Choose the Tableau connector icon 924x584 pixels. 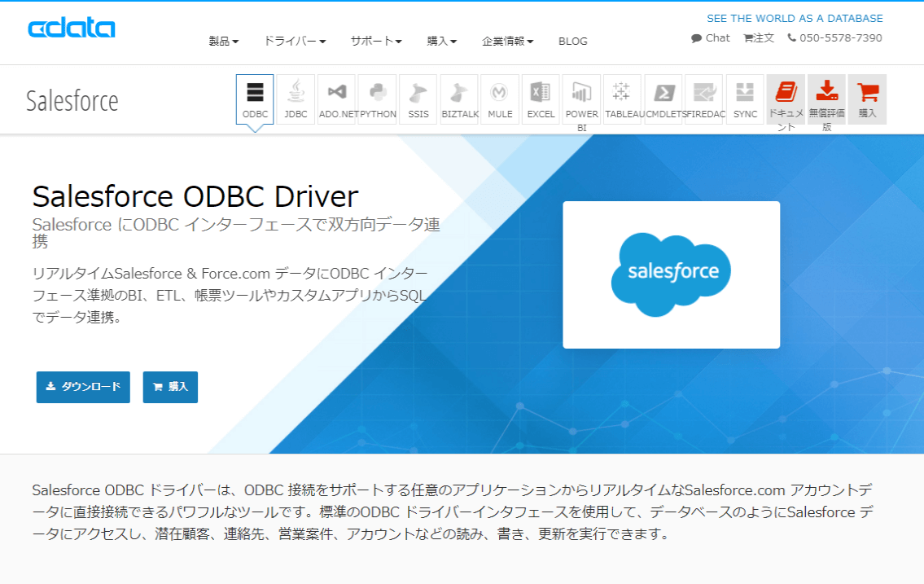(622, 99)
